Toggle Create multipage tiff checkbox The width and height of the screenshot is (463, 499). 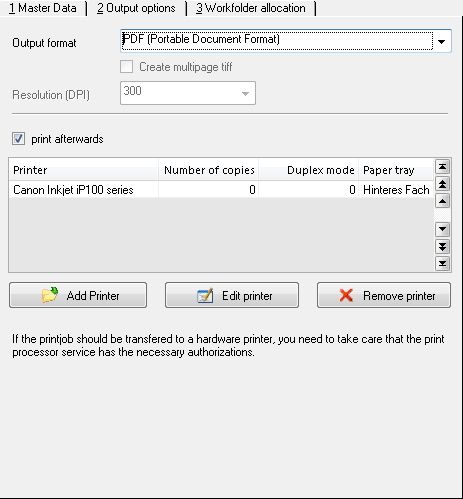coord(126,67)
